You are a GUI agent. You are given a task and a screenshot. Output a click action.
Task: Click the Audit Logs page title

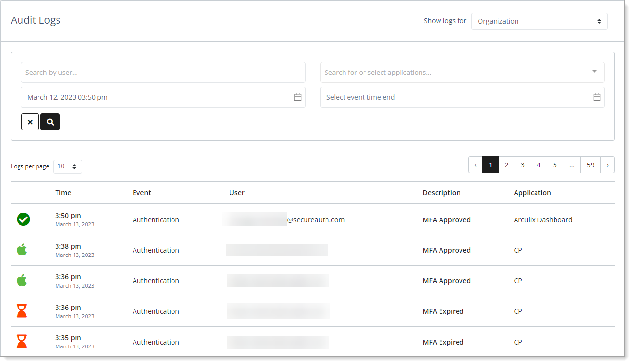(x=36, y=20)
